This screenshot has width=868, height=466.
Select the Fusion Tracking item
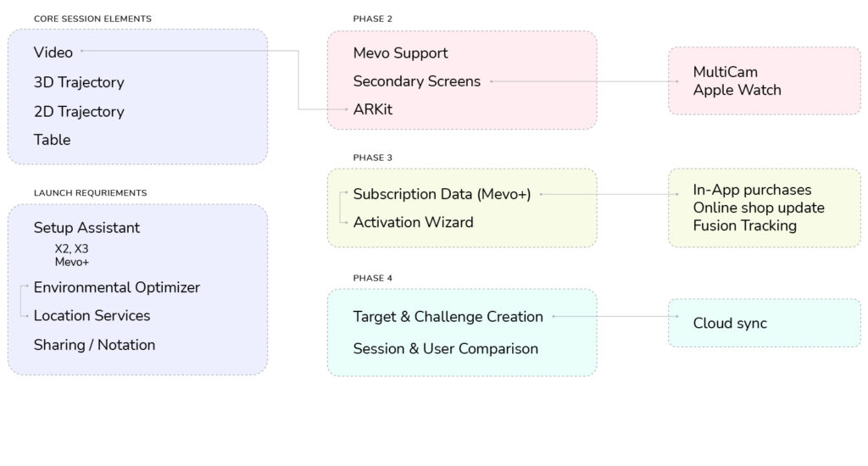[x=744, y=225]
